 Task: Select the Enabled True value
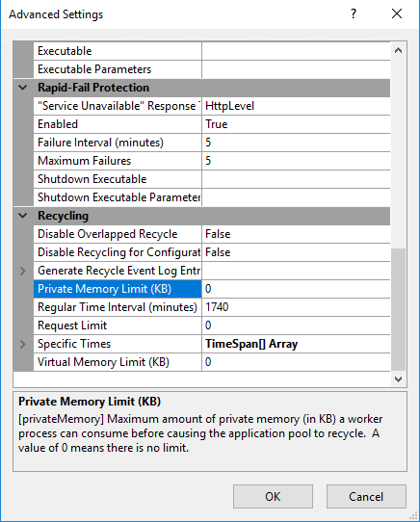[296, 124]
